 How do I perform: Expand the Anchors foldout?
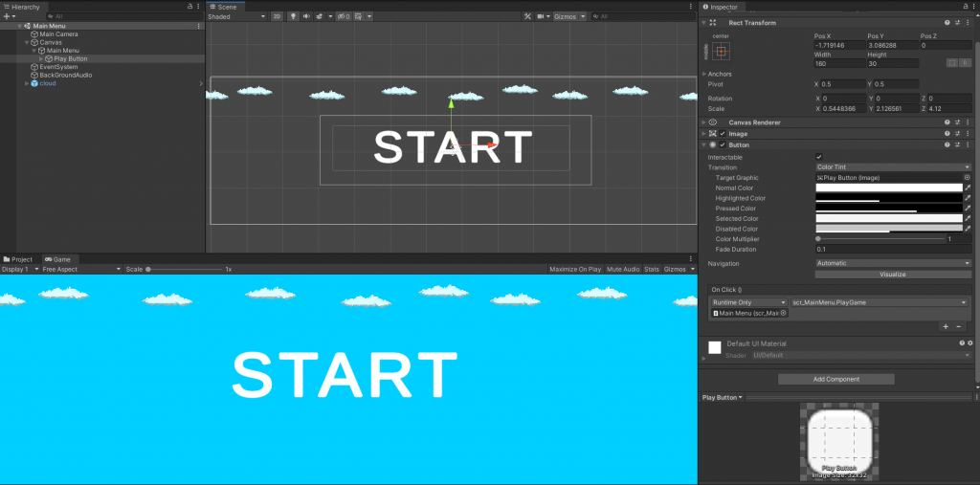point(705,74)
